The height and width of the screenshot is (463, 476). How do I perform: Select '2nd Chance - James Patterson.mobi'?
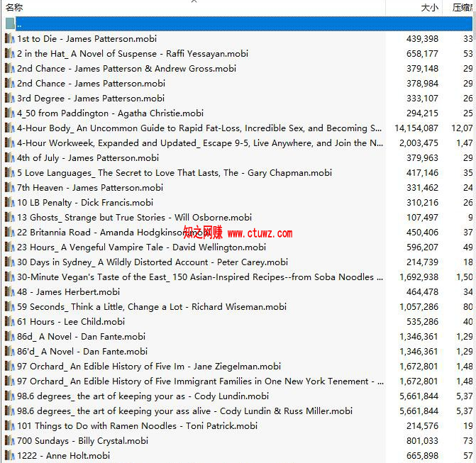tap(91, 84)
